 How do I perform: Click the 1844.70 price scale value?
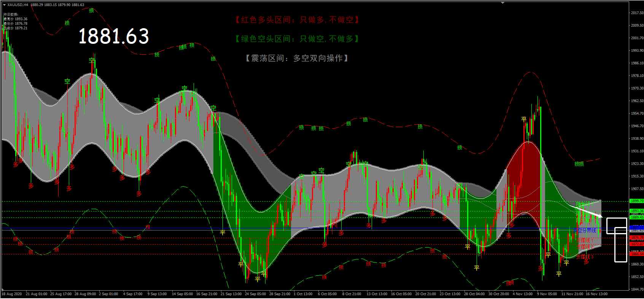[x=637, y=289]
